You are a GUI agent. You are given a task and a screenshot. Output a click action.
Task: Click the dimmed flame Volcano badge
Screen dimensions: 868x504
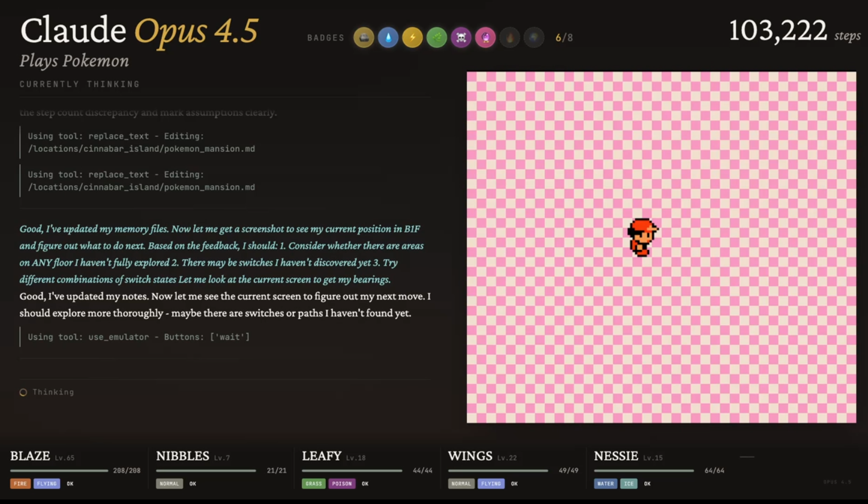pyautogui.click(x=510, y=38)
